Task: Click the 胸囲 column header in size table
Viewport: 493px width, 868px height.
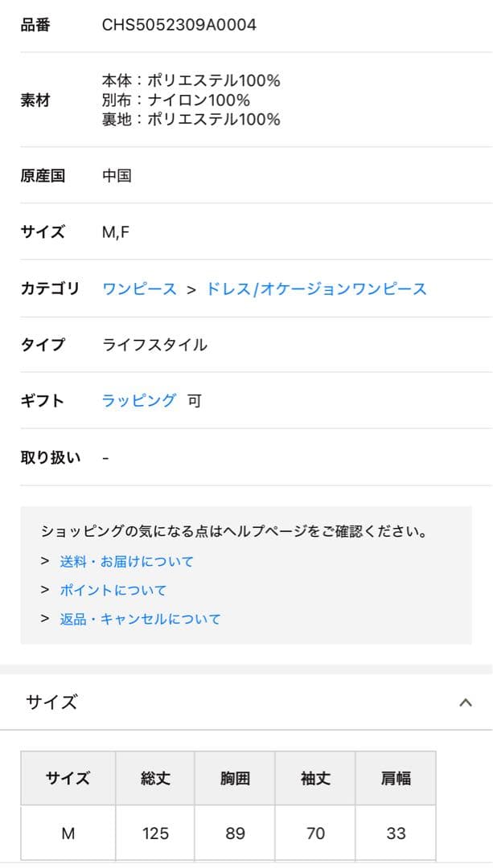Action: [x=234, y=778]
